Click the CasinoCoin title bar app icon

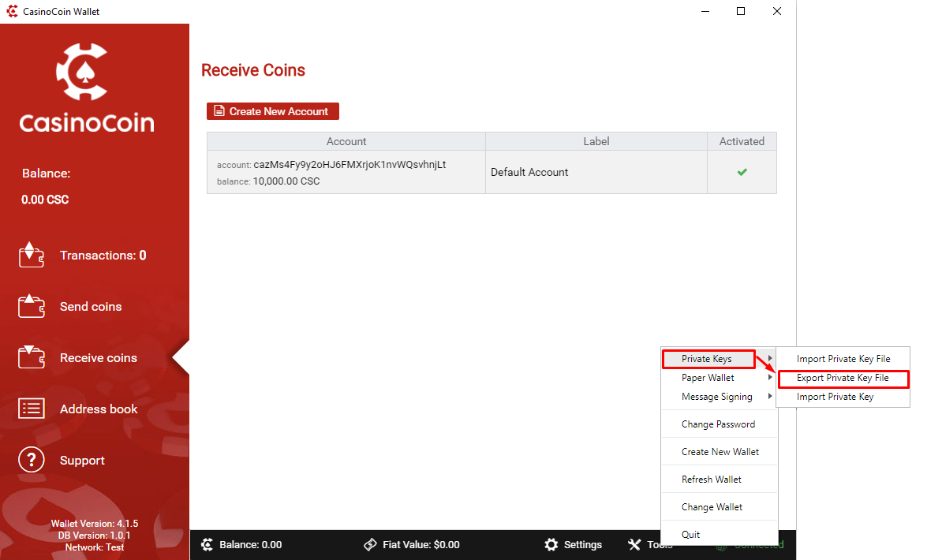pos(12,11)
